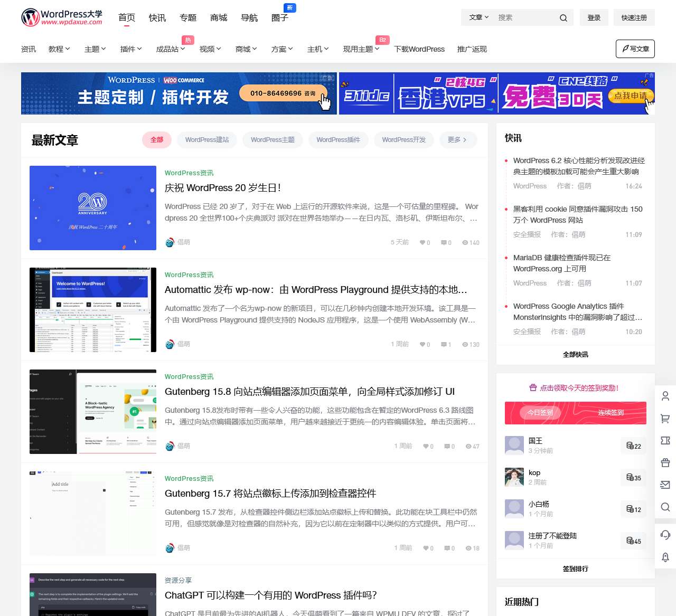676x616 pixels.
Task: Click the 主题定制 插件开发 banner ad
Action: [179, 93]
